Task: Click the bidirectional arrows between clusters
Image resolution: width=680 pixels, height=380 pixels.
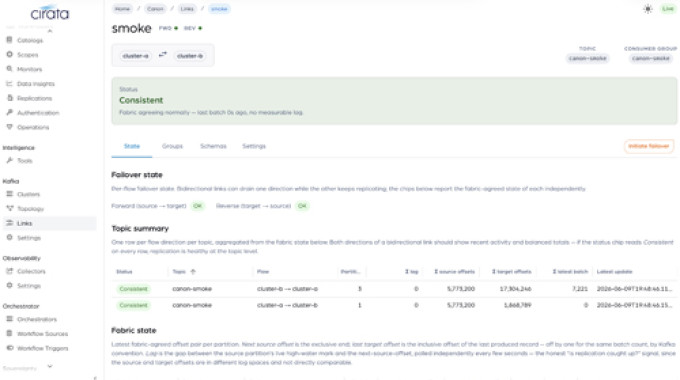Action: pos(163,55)
